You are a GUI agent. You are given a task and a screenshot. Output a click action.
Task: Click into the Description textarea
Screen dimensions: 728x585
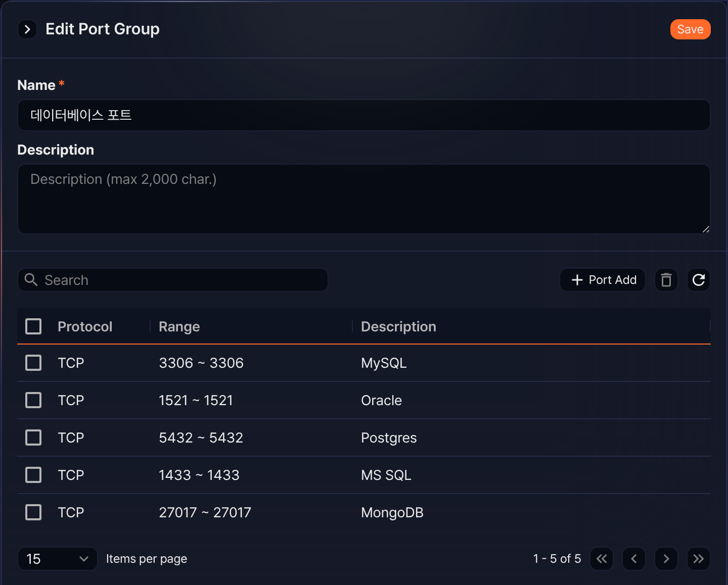pyautogui.click(x=364, y=199)
